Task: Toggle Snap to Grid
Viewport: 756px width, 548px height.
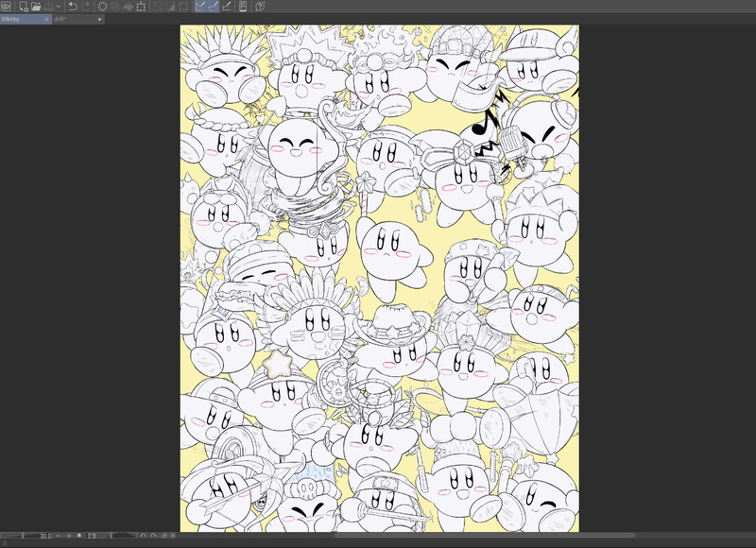Action: (226, 7)
